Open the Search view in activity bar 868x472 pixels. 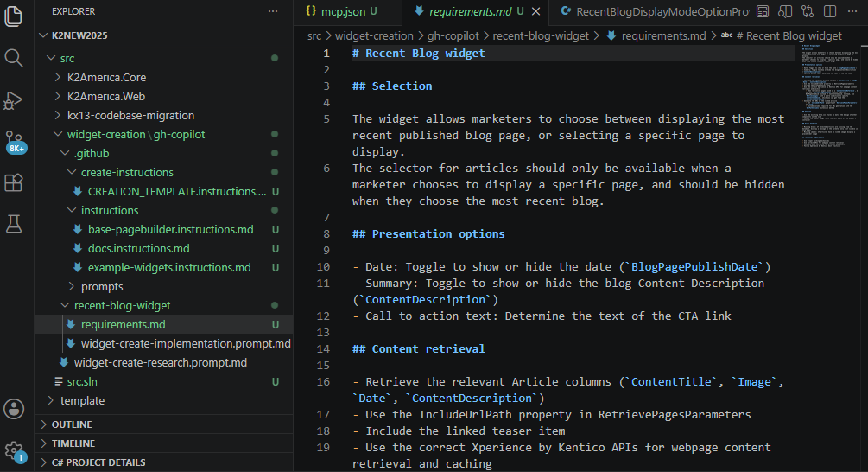[x=13, y=58]
